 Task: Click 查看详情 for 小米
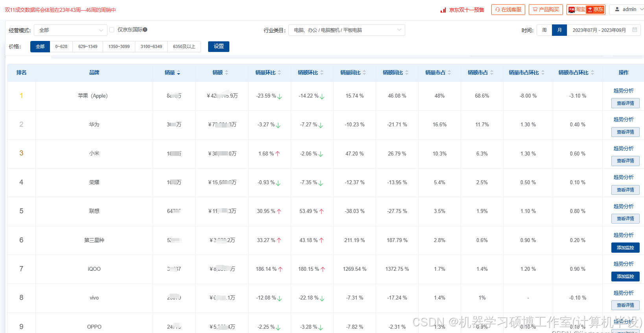point(626,161)
